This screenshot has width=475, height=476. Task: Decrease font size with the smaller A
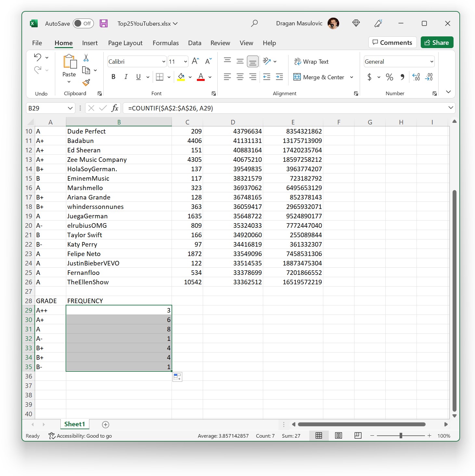(x=209, y=61)
